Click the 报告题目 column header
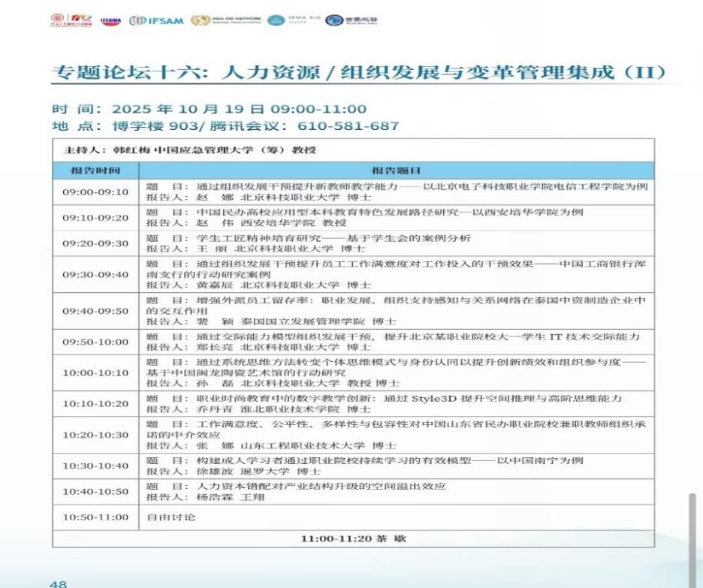 pos(396,170)
